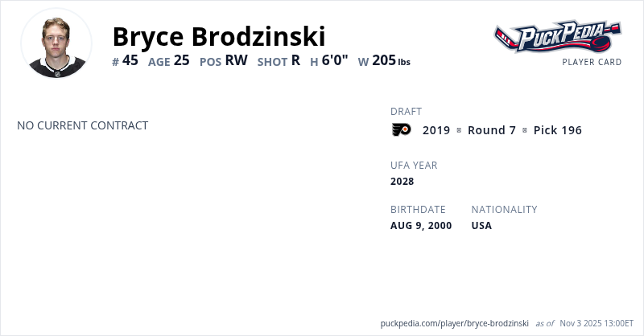Click the birthdate Aug 9, 2000
Screen dimensions: 644x336
point(421,225)
